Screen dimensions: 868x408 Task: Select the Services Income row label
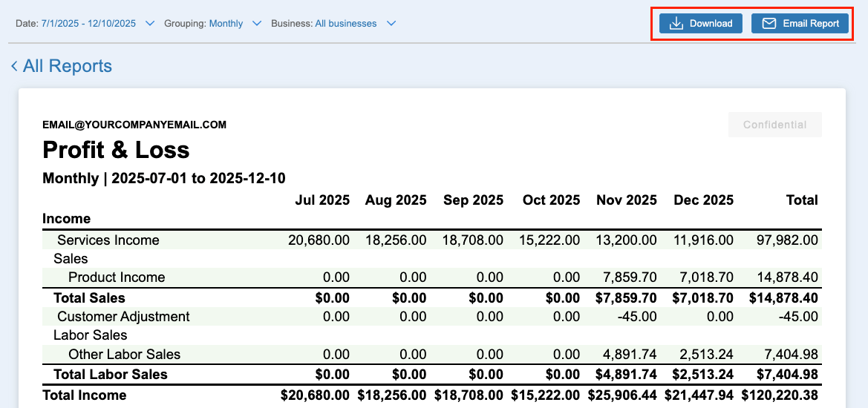coord(108,240)
